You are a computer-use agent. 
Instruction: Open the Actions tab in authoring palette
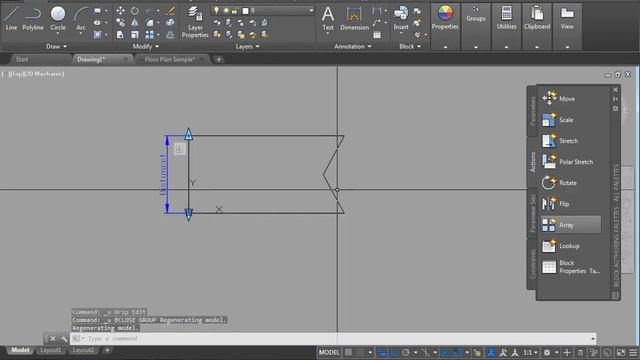(532, 162)
